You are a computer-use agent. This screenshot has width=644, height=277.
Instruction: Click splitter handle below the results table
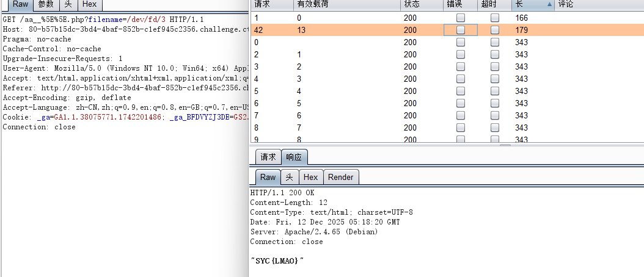(505, 146)
